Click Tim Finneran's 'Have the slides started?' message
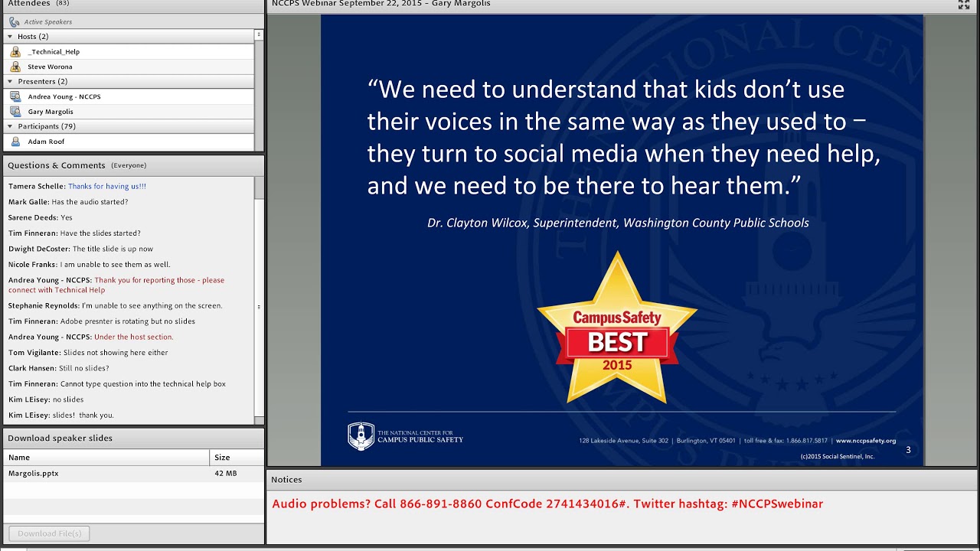Image resolution: width=980 pixels, height=551 pixels. (x=74, y=233)
